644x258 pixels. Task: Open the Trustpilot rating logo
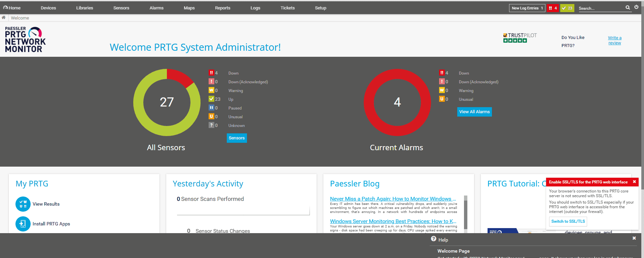point(520,38)
